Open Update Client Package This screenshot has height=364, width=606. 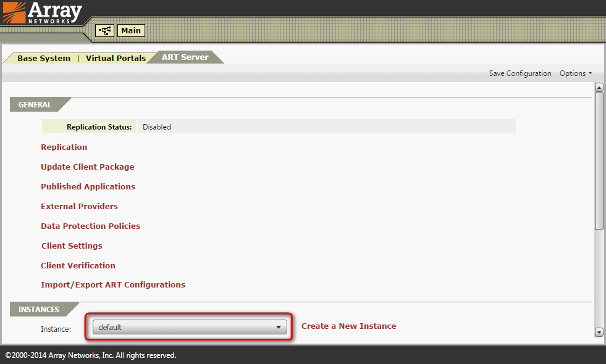(88, 167)
